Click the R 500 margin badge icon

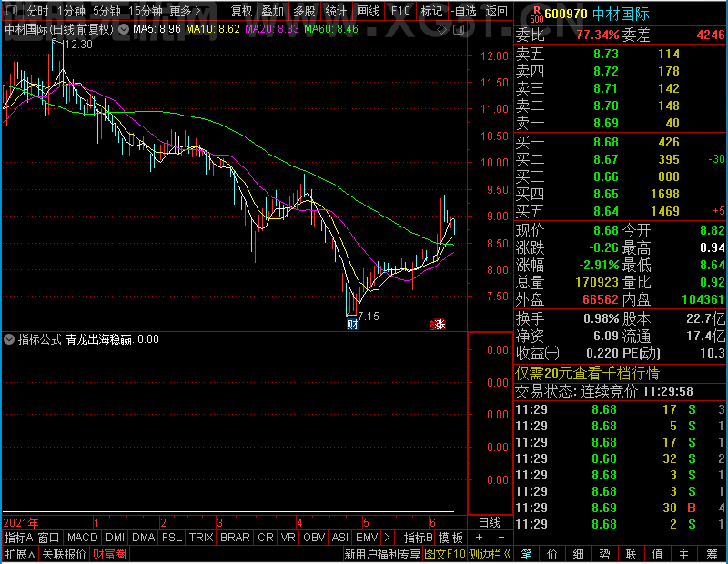click(537, 15)
